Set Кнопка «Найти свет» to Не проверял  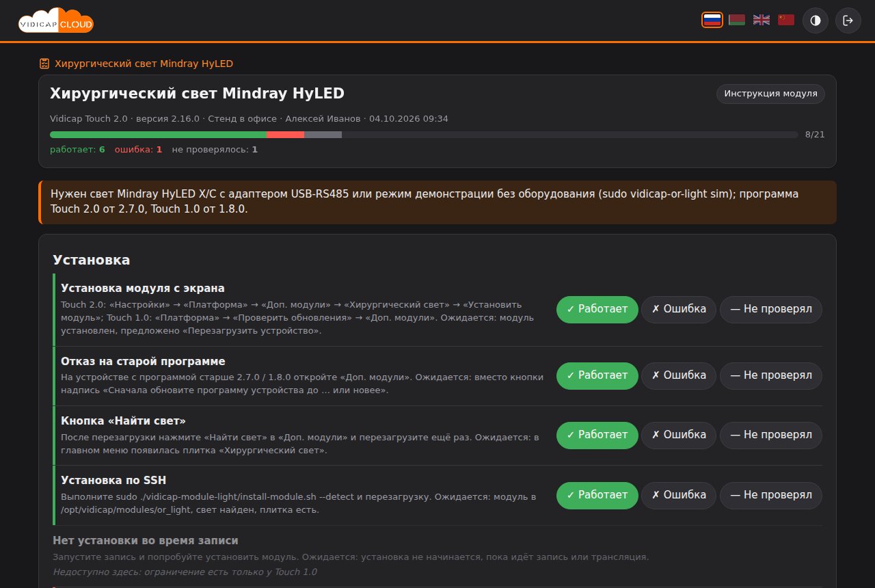pyautogui.click(x=771, y=435)
